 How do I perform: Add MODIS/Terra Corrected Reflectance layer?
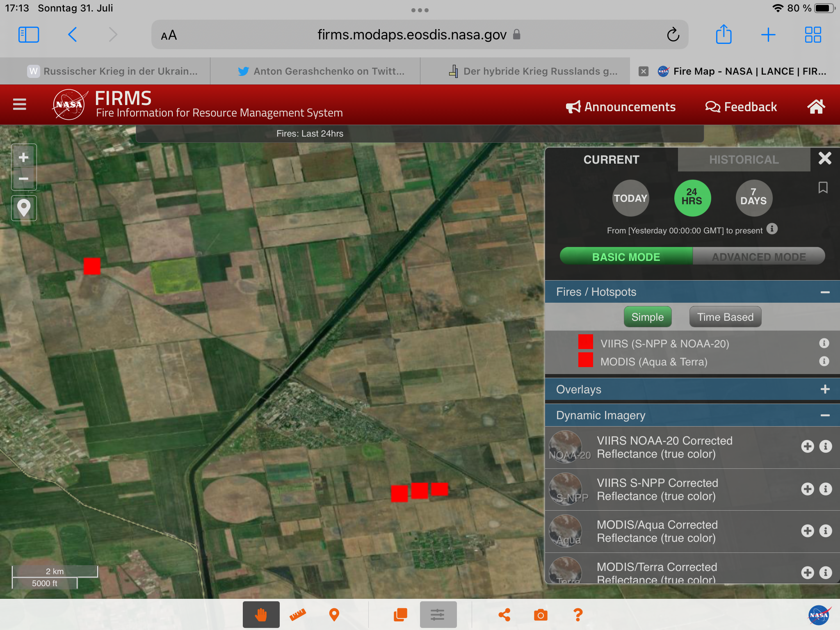[x=808, y=573]
